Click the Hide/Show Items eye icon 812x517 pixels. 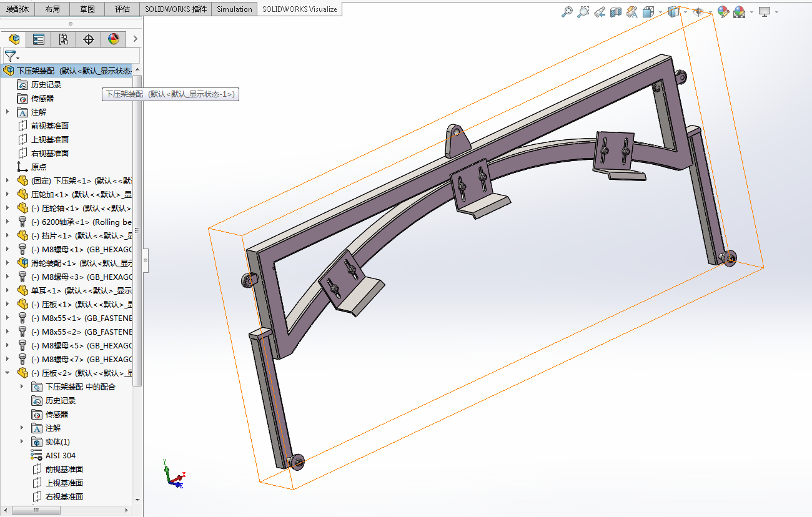pyautogui.click(x=699, y=11)
